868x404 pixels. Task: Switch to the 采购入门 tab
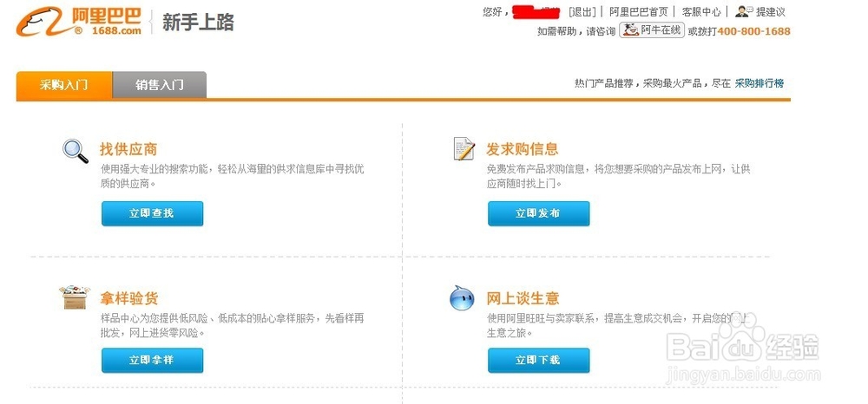64,85
